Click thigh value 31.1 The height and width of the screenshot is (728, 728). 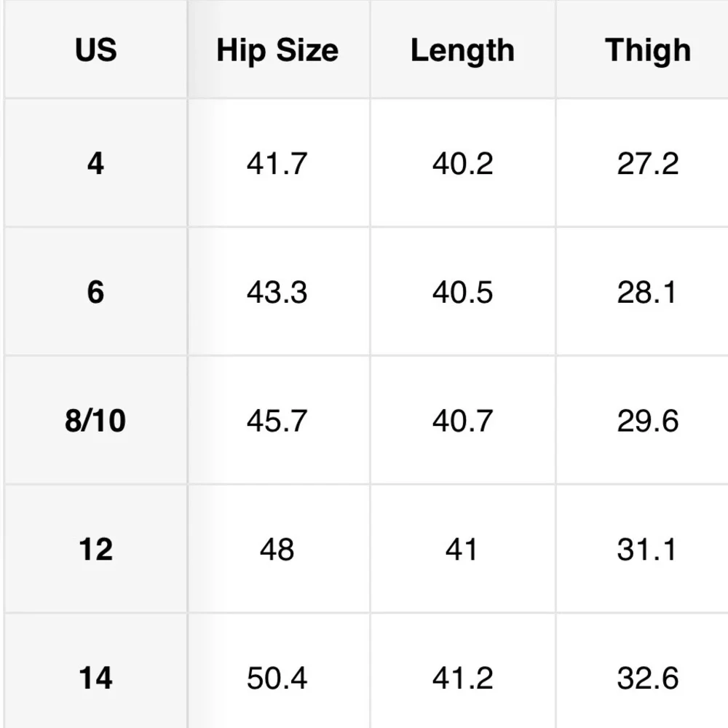(646, 549)
